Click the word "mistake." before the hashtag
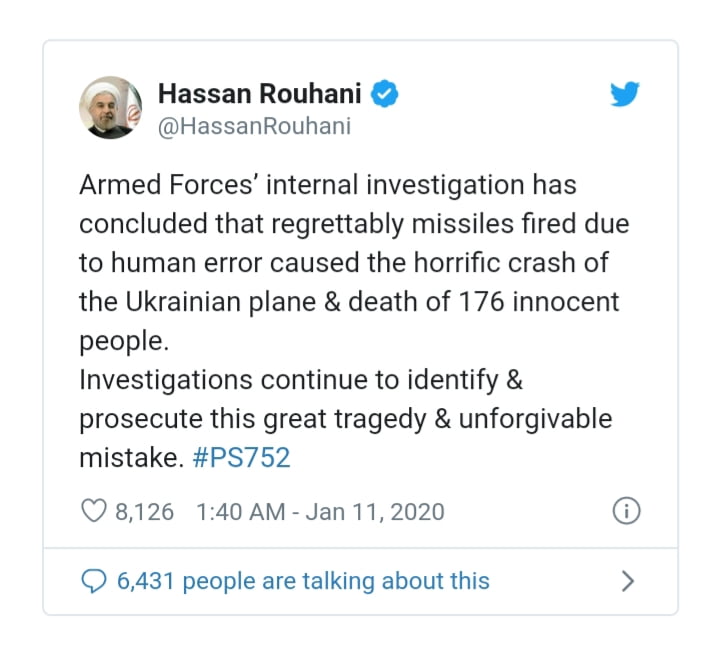Viewport: 720px width, 651px height. point(131,458)
